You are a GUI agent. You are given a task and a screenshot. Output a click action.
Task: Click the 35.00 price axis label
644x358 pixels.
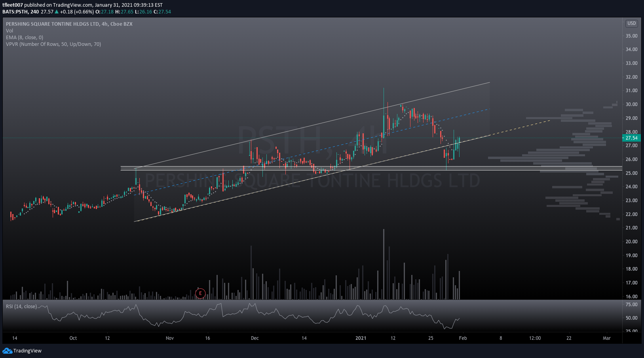click(631, 36)
